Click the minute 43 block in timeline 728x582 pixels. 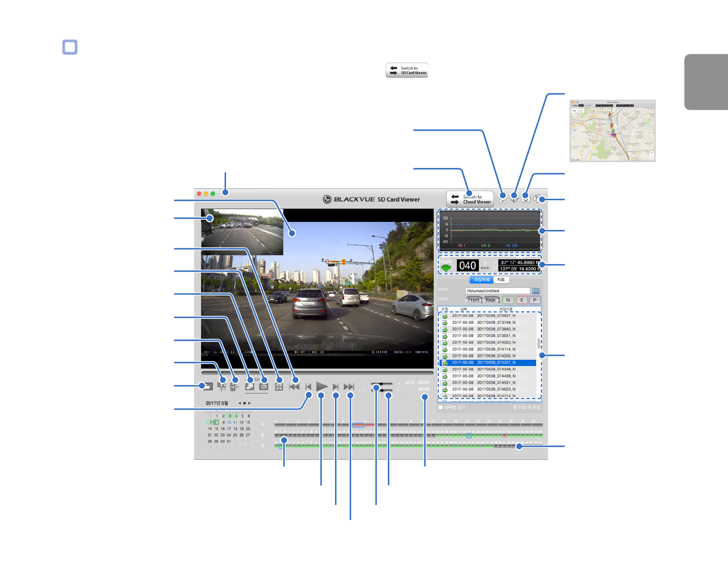(x=469, y=436)
